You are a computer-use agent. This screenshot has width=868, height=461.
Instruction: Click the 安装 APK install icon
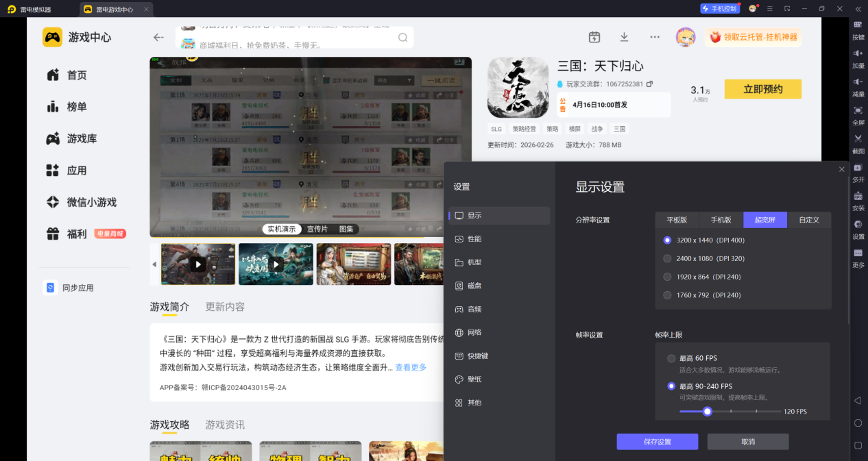[x=858, y=197]
